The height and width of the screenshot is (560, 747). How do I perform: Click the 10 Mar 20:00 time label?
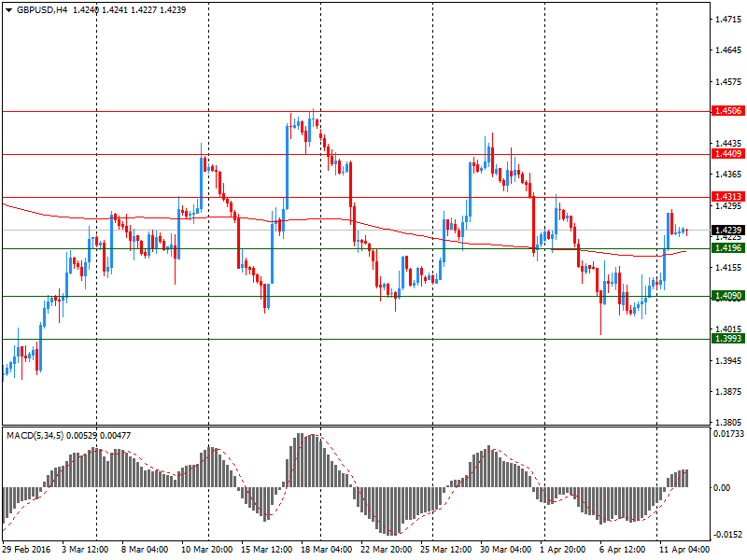(206, 550)
